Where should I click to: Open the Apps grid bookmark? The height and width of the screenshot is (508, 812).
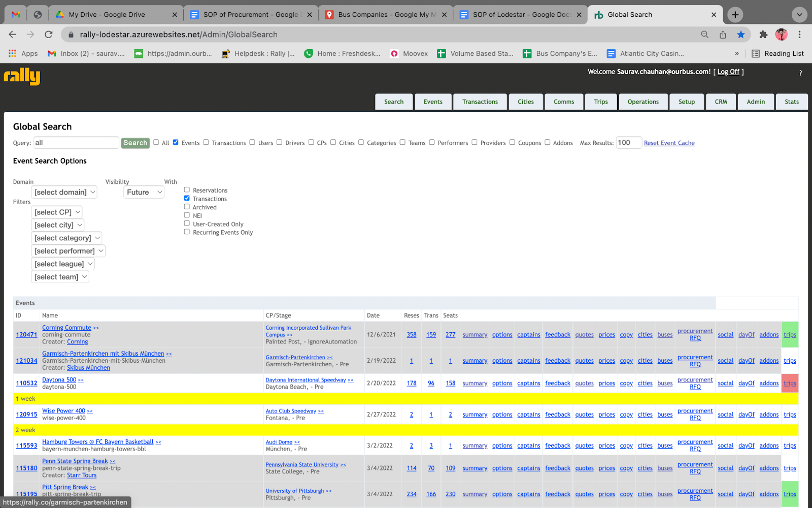(23, 53)
